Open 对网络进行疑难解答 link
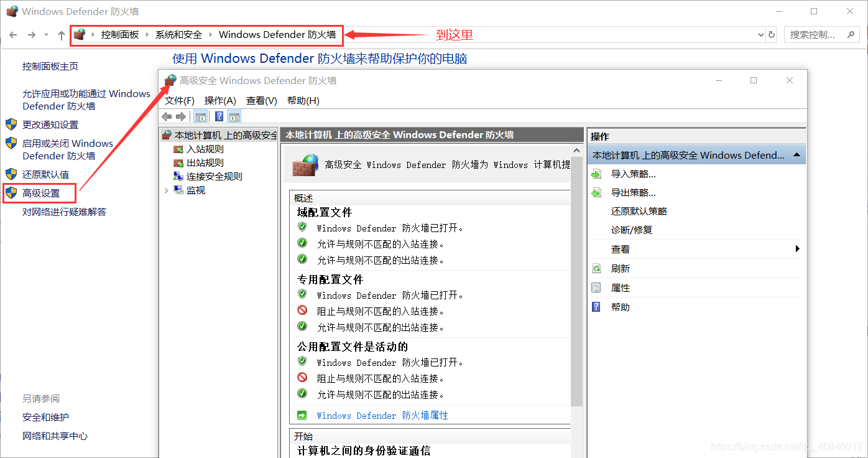868x458 pixels. coord(65,212)
